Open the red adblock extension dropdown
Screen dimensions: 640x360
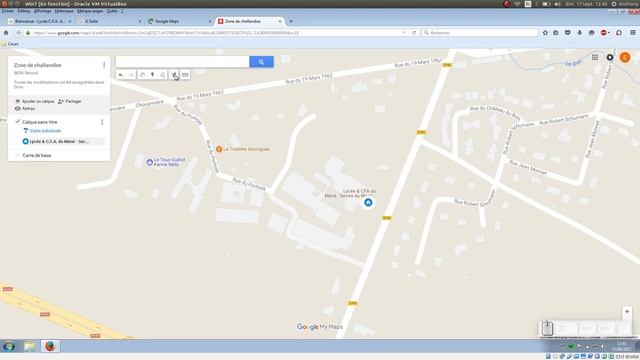pyautogui.click(x=605, y=33)
